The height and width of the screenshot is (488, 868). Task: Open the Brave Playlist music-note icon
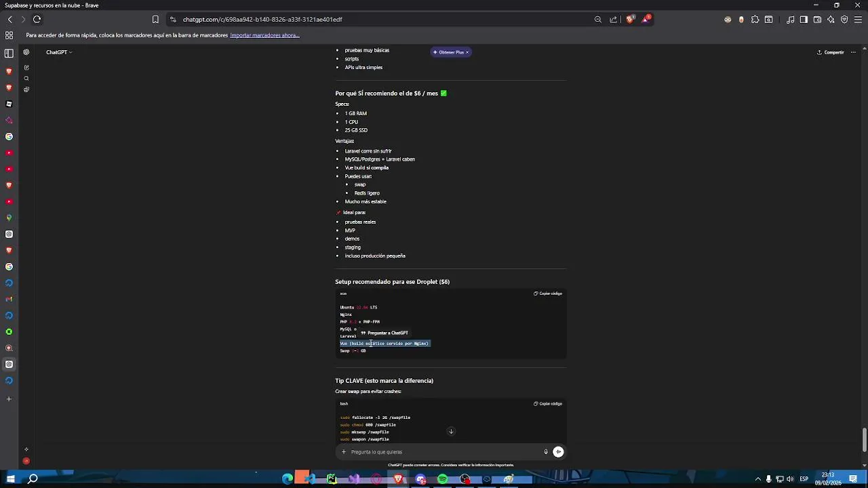tap(791, 20)
